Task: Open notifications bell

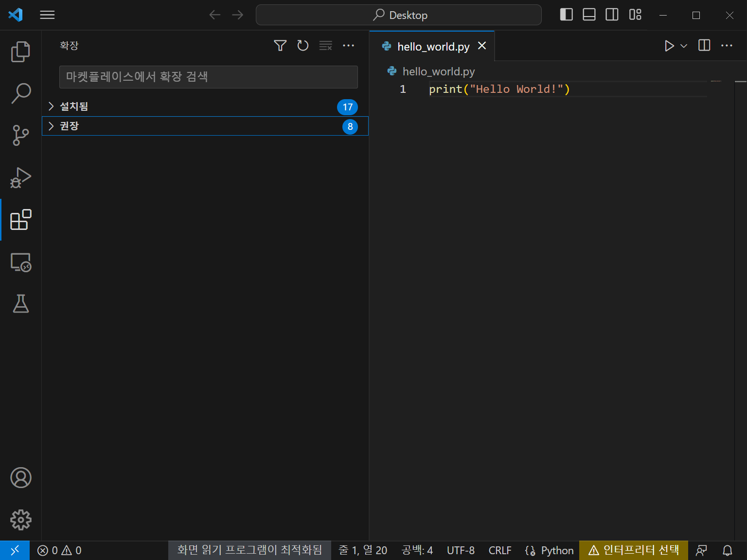Action: [x=728, y=550]
